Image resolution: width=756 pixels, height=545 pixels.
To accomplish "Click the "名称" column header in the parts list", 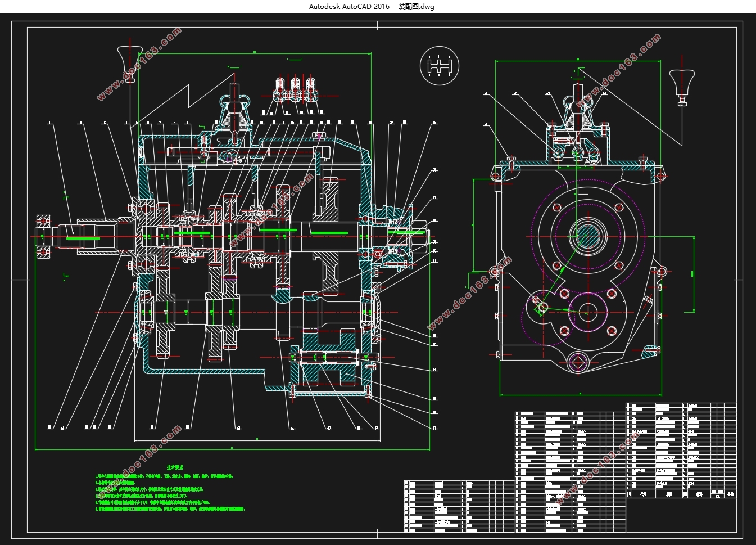I will tap(669, 494).
